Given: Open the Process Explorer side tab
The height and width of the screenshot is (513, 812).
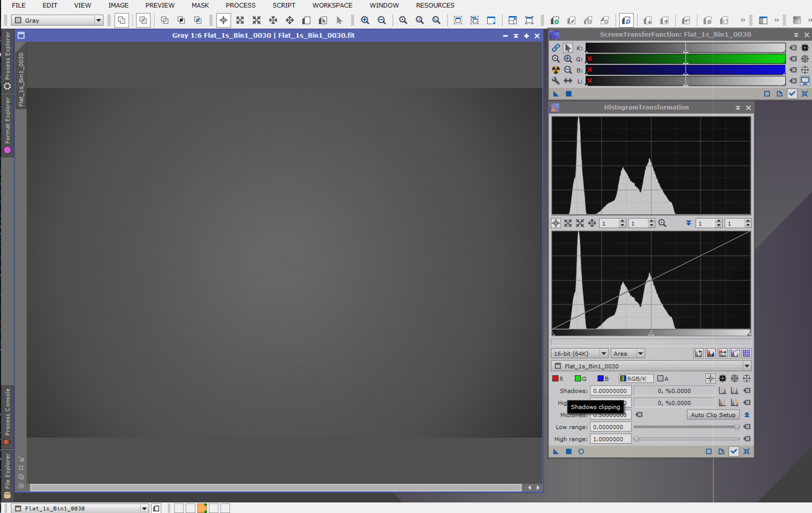Looking at the screenshot, I should point(7,61).
